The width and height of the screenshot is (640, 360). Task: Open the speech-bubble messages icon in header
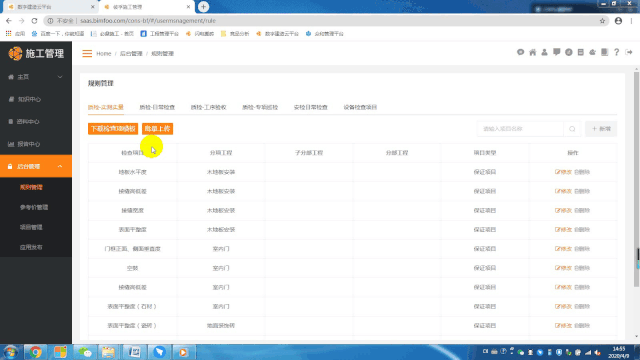pos(556,52)
